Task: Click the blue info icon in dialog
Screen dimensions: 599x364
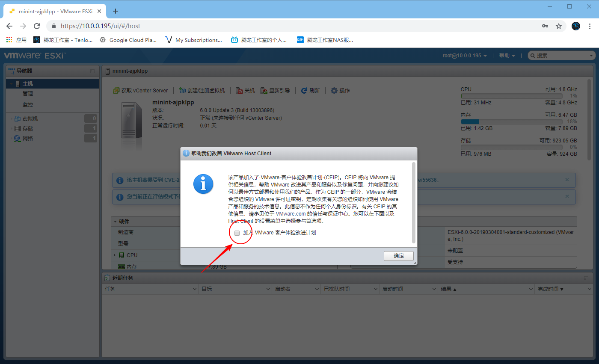Action: 203,184
